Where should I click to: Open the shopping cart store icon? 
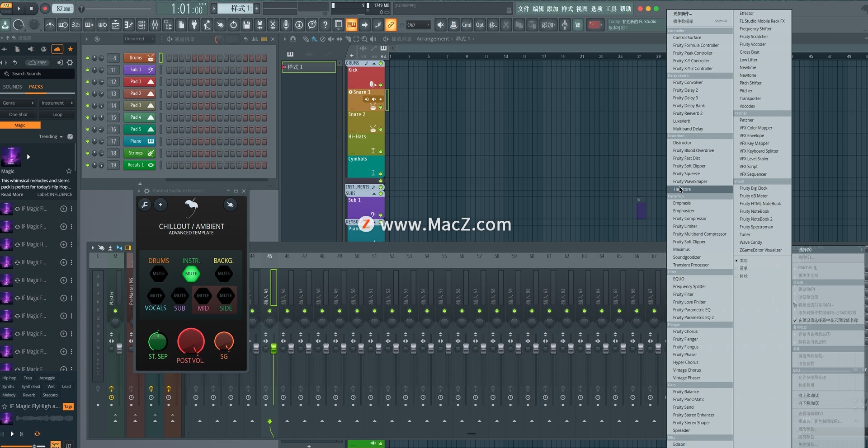click(x=578, y=25)
